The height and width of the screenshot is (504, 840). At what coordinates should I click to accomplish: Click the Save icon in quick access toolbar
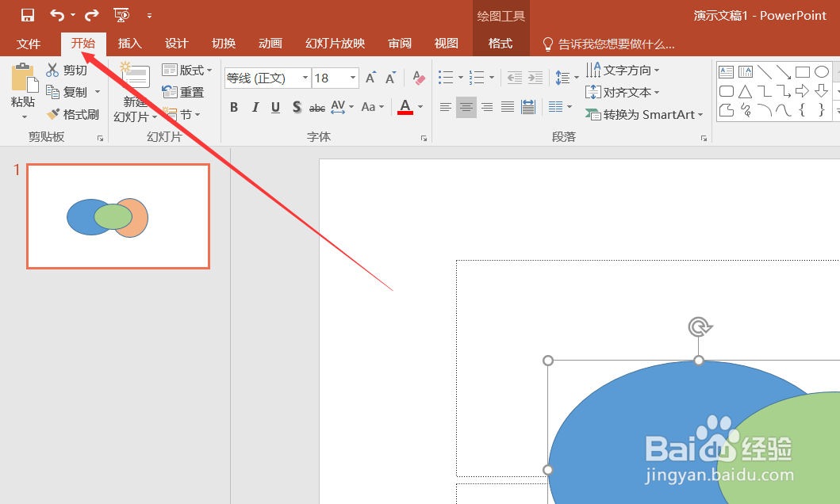(27, 15)
